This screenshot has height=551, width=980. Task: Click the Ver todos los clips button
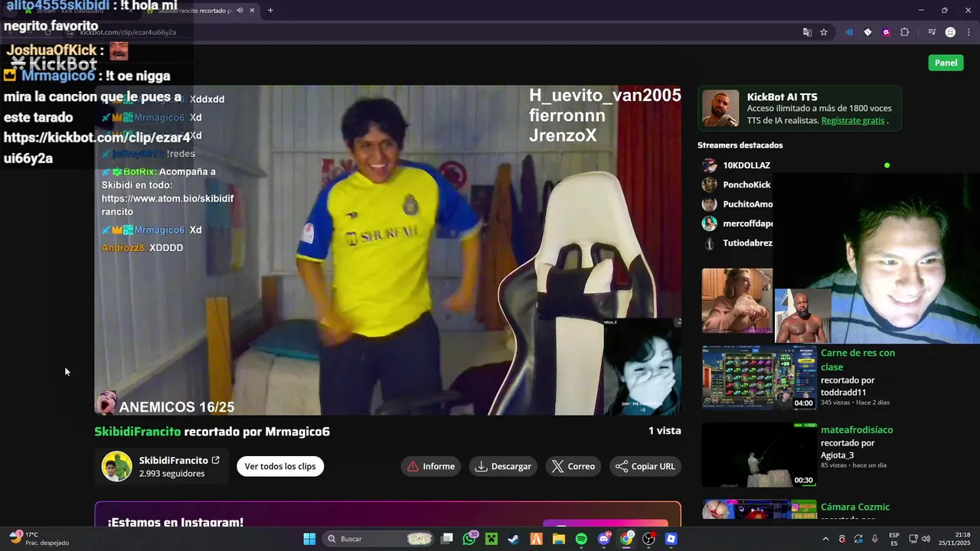click(x=280, y=466)
